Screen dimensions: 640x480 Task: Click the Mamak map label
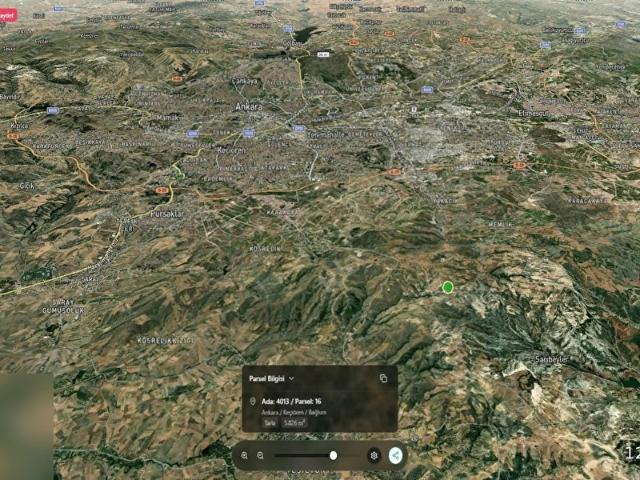click(167, 118)
